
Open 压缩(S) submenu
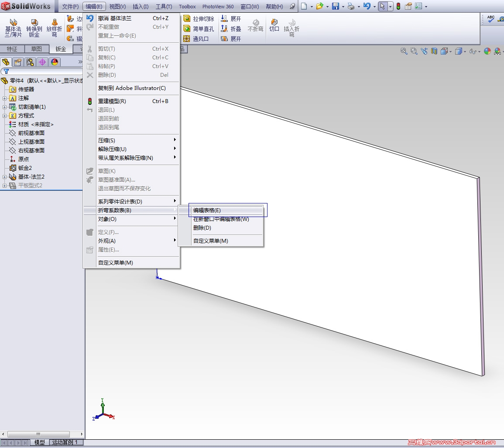point(131,140)
